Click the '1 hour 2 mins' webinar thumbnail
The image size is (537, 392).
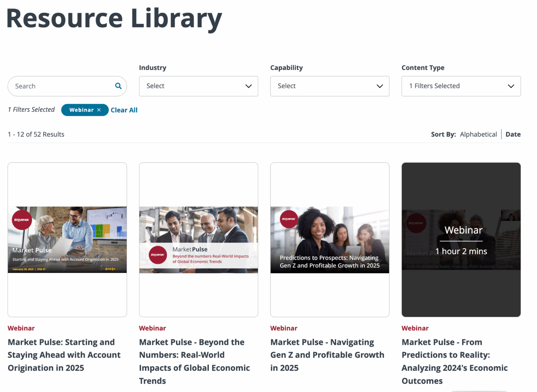click(461, 240)
